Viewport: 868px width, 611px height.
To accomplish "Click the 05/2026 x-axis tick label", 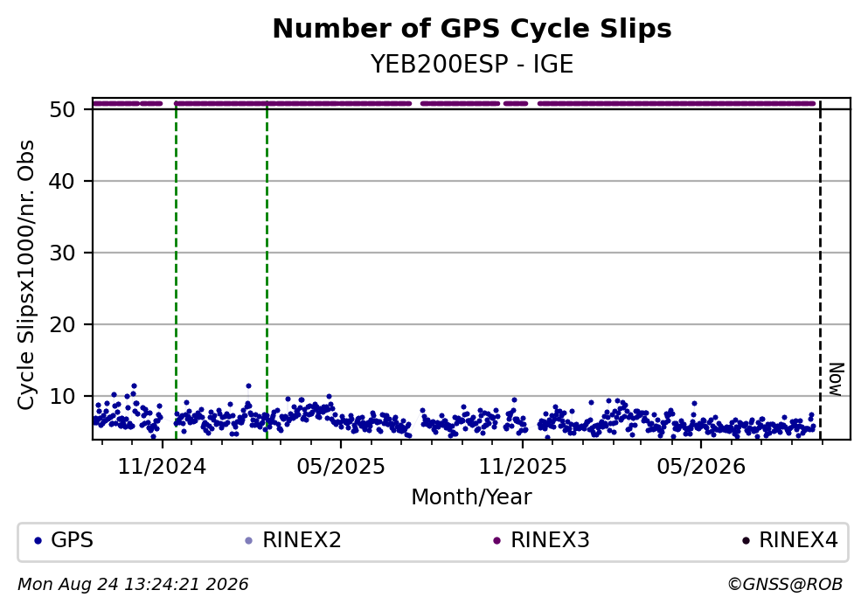I will click(x=701, y=467).
